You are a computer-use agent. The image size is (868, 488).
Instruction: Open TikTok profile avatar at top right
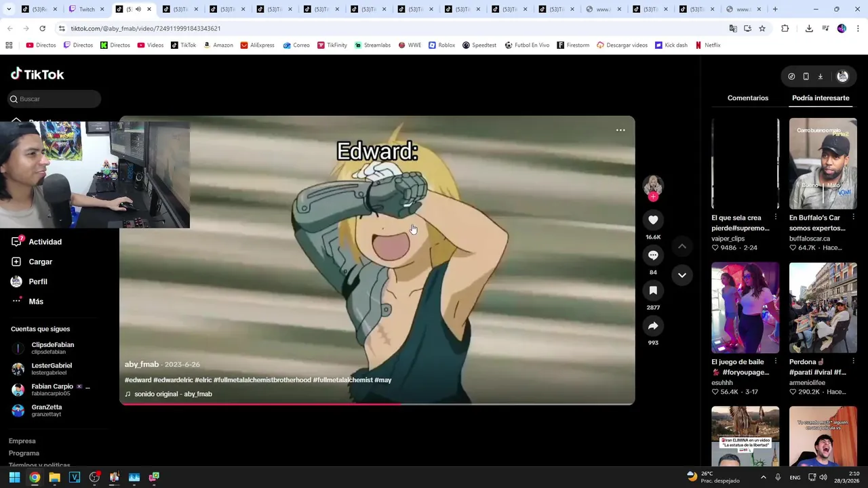(x=843, y=77)
